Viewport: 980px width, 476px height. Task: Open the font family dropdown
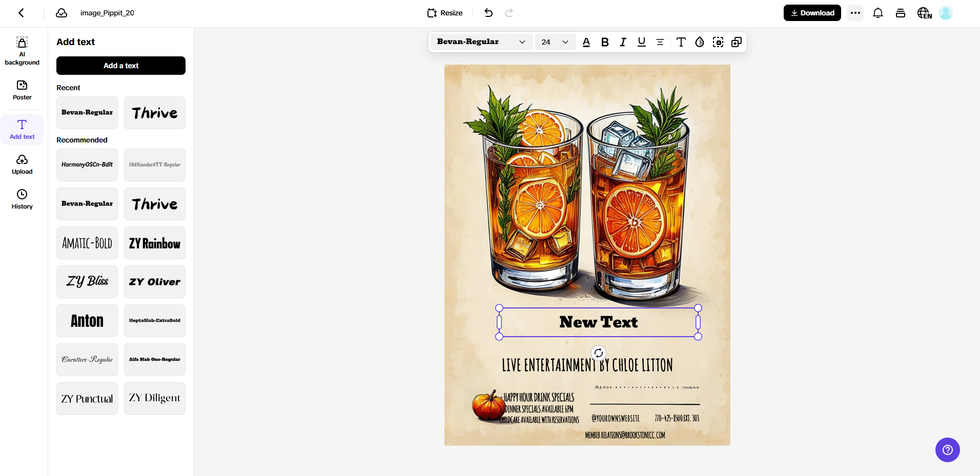[480, 42]
